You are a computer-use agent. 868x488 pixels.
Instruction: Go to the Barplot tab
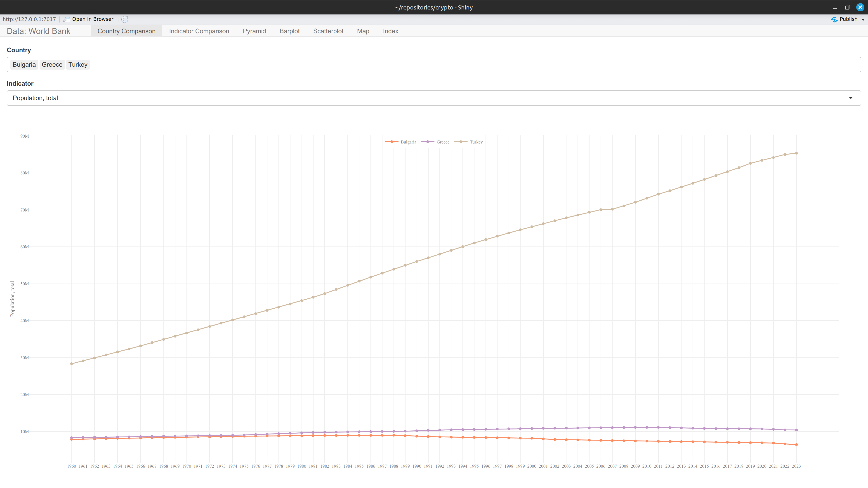(289, 31)
